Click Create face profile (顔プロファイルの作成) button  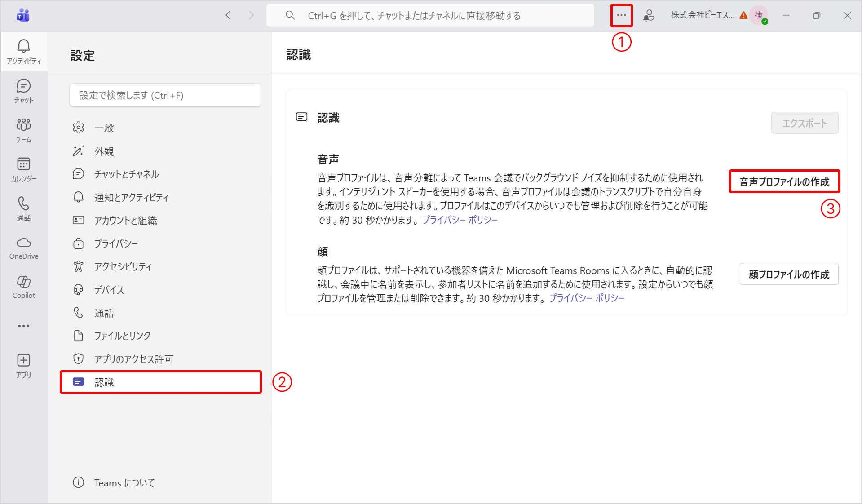(x=789, y=274)
